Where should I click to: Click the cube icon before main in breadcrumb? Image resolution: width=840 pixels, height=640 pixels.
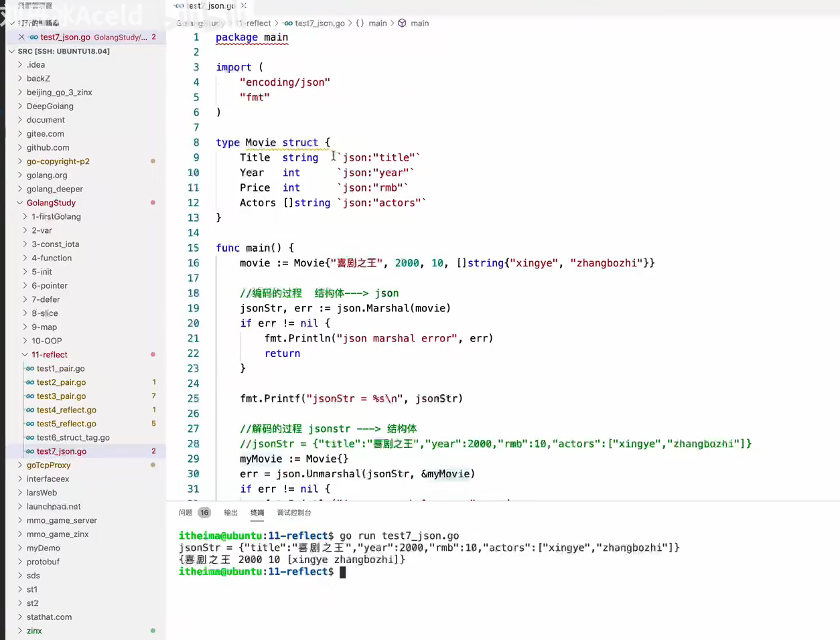click(402, 23)
